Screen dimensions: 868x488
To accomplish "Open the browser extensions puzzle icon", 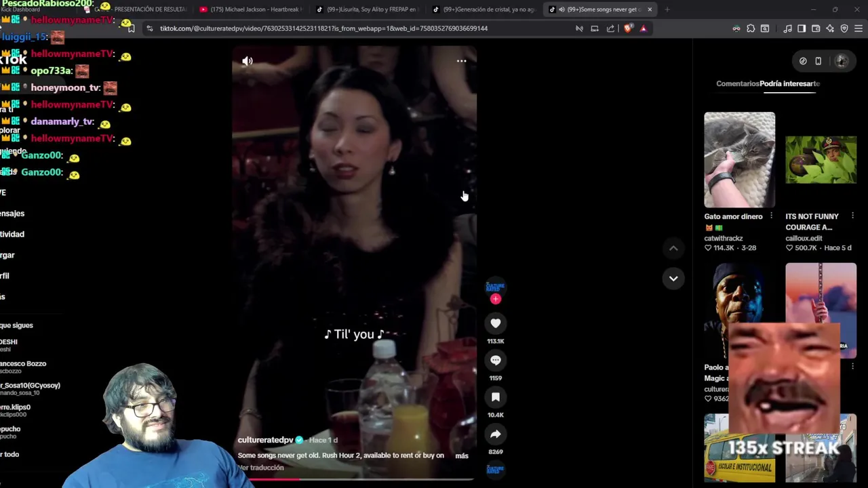I will point(751,28).
